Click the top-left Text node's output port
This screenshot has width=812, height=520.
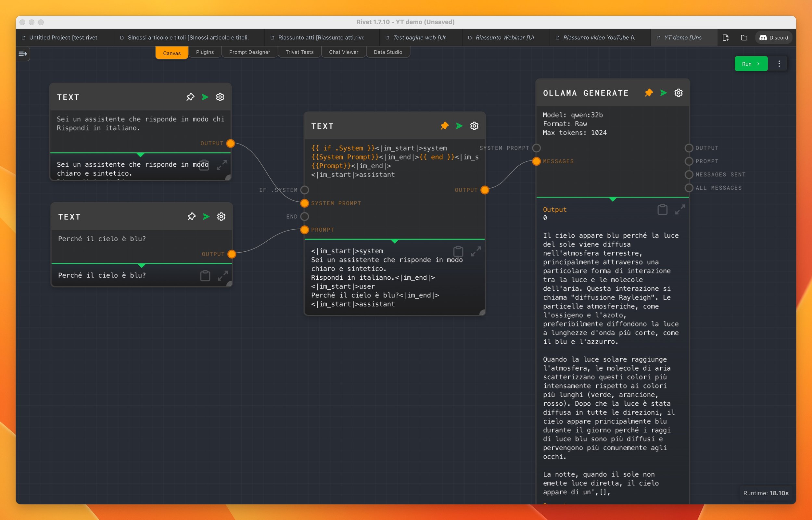click(x=231, y=143)
